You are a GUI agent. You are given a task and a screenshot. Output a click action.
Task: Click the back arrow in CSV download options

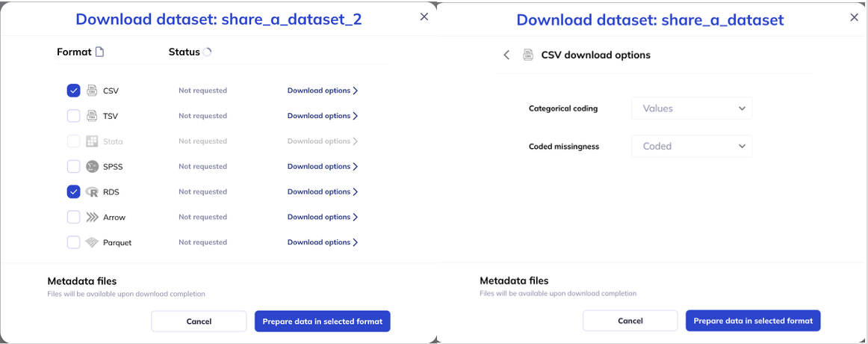506,55
